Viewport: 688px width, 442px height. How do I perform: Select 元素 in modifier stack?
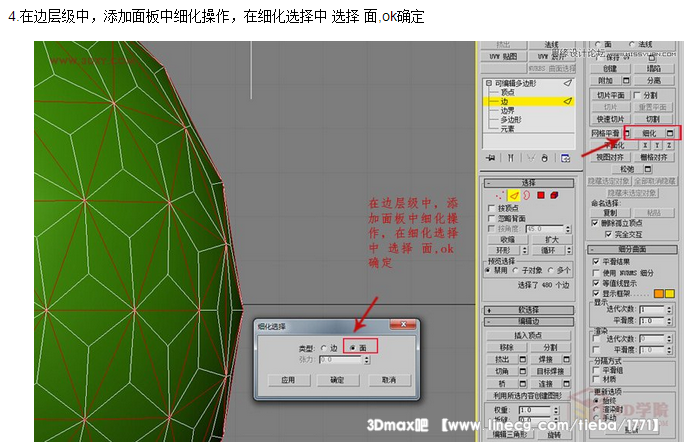click(x=507, y=129)
